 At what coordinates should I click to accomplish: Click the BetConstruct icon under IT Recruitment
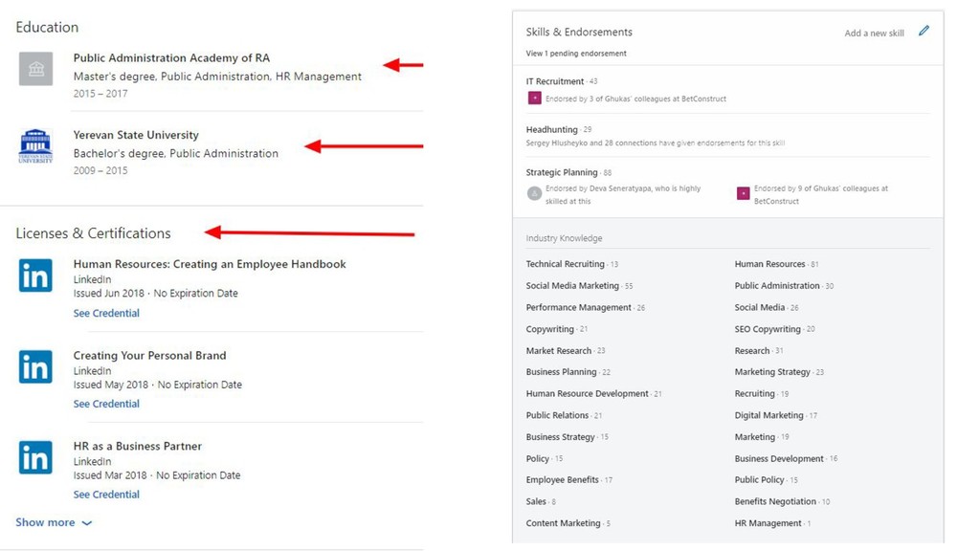534,99
